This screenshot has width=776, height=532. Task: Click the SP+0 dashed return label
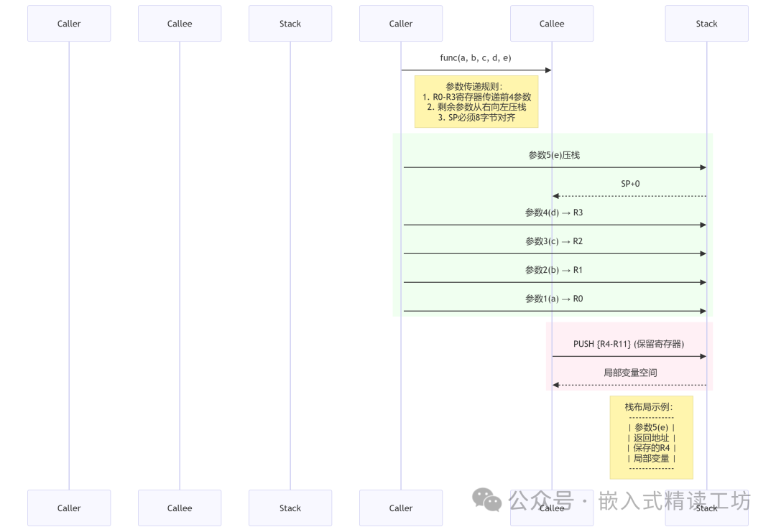630,184
